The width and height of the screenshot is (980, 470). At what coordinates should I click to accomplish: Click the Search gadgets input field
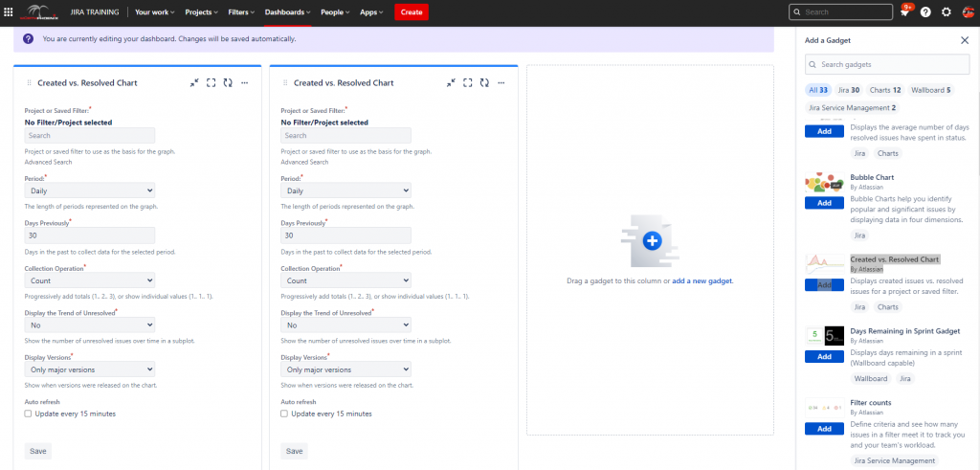(887, 64)
